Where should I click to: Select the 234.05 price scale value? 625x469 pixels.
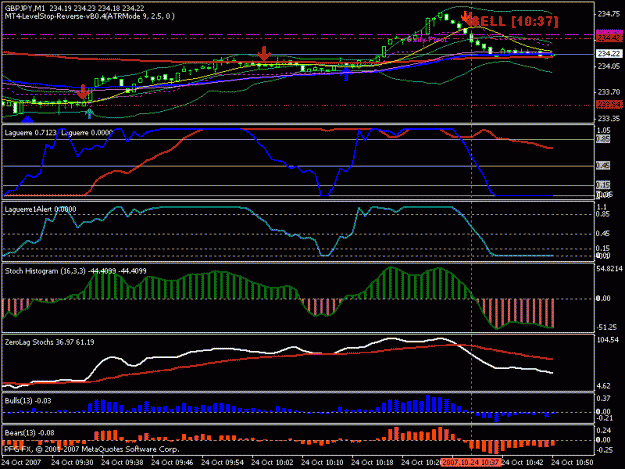pyautogui.click(x=609, y=67)
